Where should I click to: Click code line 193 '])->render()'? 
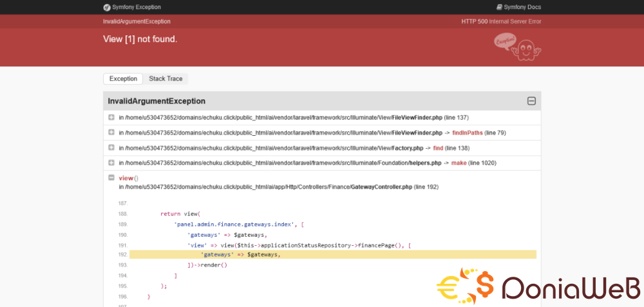coord(207,265)
